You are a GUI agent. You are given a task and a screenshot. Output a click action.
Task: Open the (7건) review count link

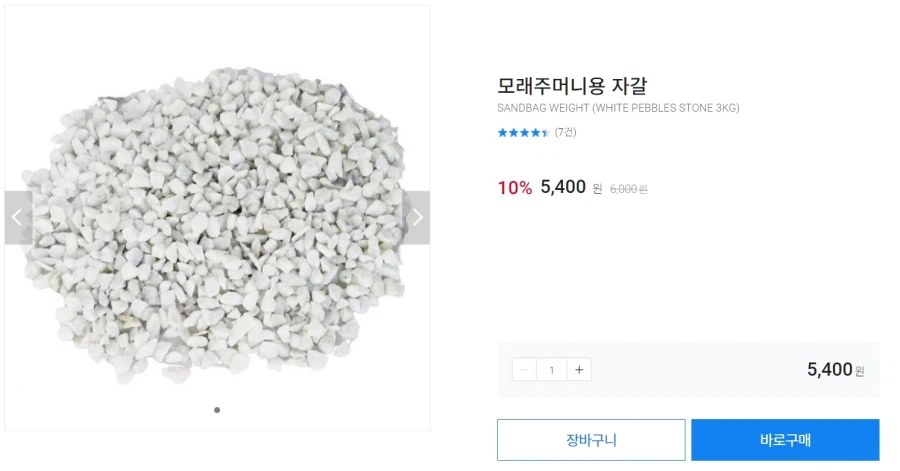566,133
